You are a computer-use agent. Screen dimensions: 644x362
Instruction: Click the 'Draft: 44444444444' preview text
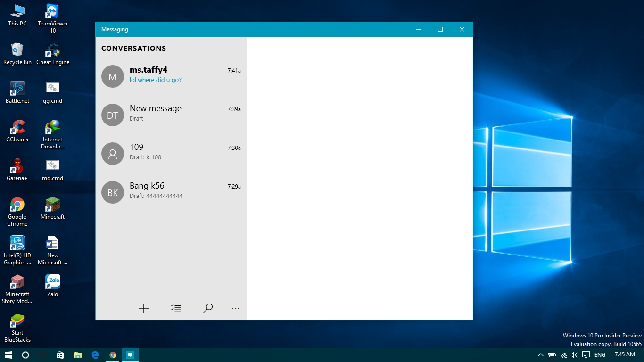(x=156, y=196)
